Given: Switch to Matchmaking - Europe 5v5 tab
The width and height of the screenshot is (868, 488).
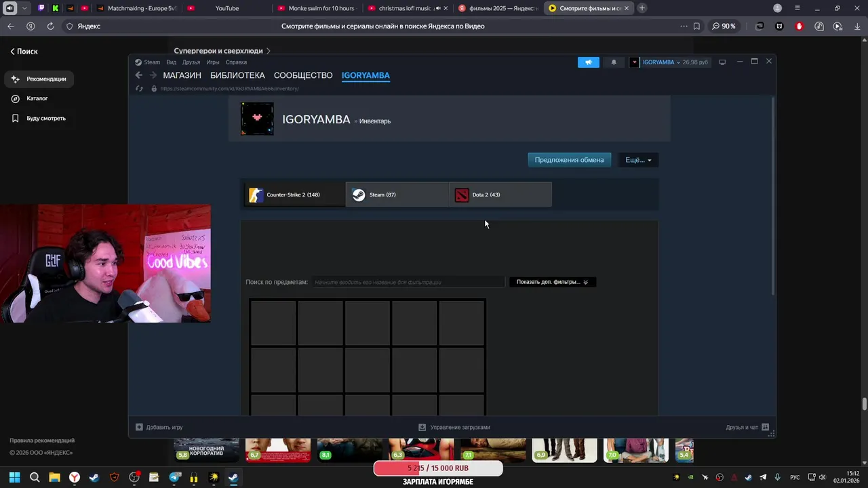Looking at the screenshot, I should coord(136,8).
